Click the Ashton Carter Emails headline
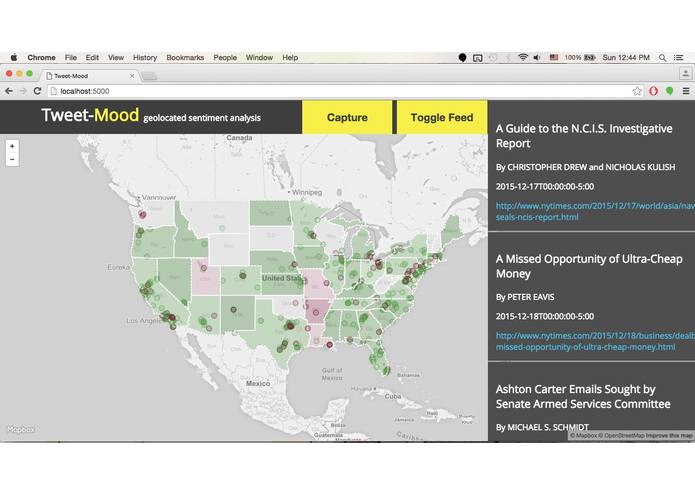695x494 pixels. click(x=583, y=397)
